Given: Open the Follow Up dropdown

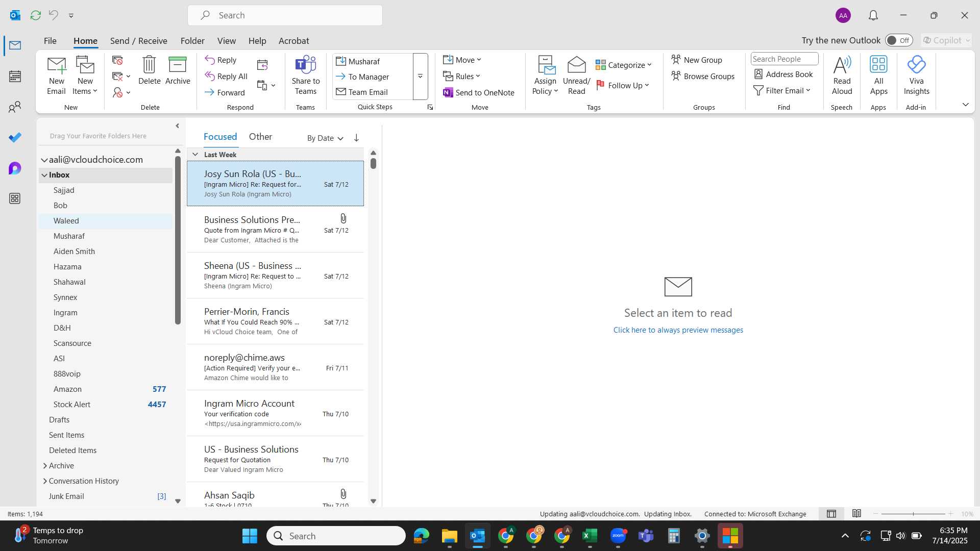Looking at the screenshot, I should (623, 85).
